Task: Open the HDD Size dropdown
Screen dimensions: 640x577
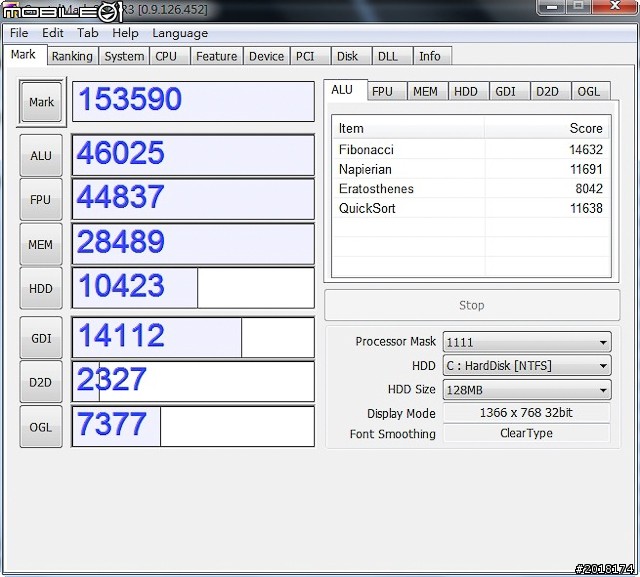Action: (x=526, y=390)
